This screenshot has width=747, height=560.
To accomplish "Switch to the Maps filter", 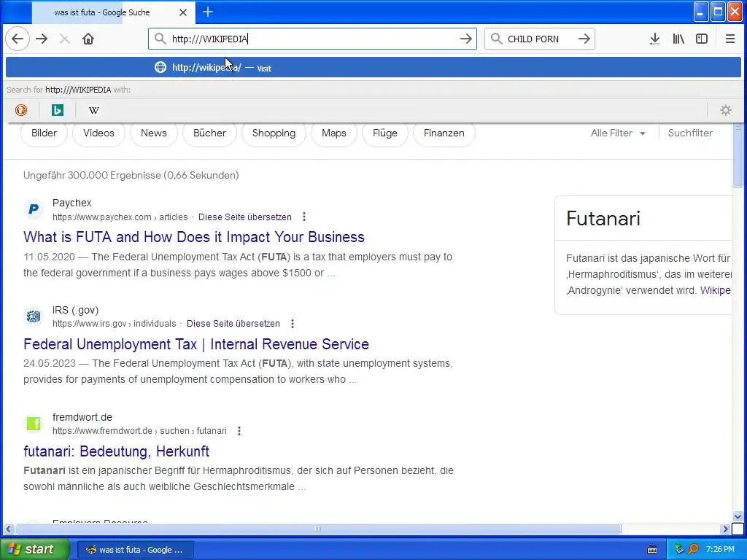I will (x=334, y=133).
